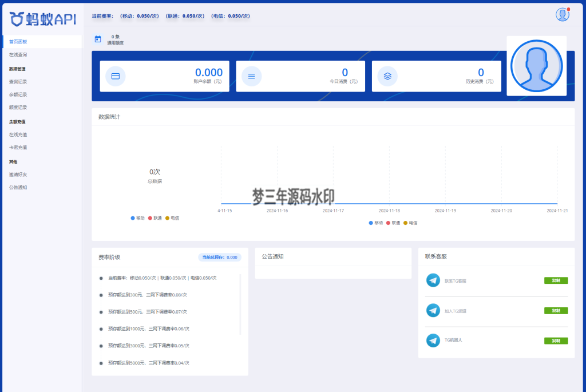Click the 蚂蚁API logo
This screenshot has height=392, width=586.
42,19
